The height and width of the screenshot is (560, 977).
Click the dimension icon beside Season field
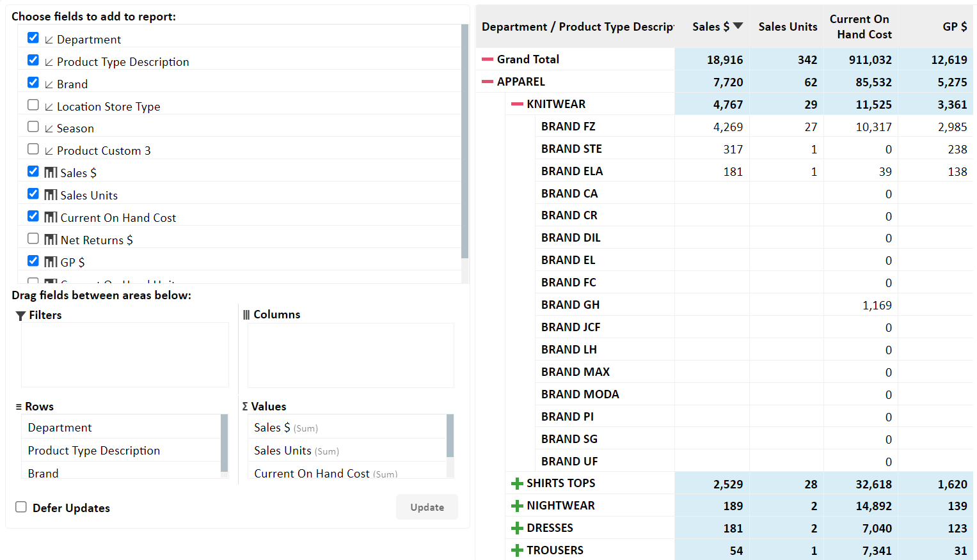[49, 128]
